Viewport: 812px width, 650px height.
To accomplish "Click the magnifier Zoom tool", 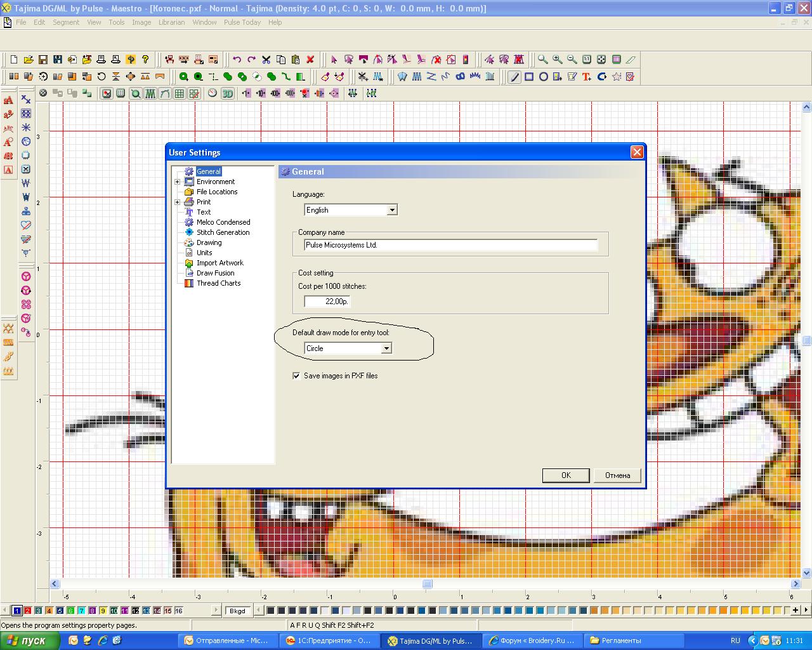I will click(x=542, y=60).
